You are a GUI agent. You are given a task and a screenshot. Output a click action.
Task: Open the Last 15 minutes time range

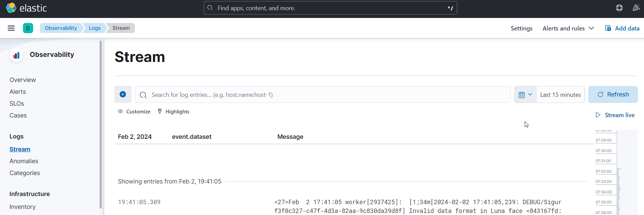pyautogui.click(x=560, y=95)
